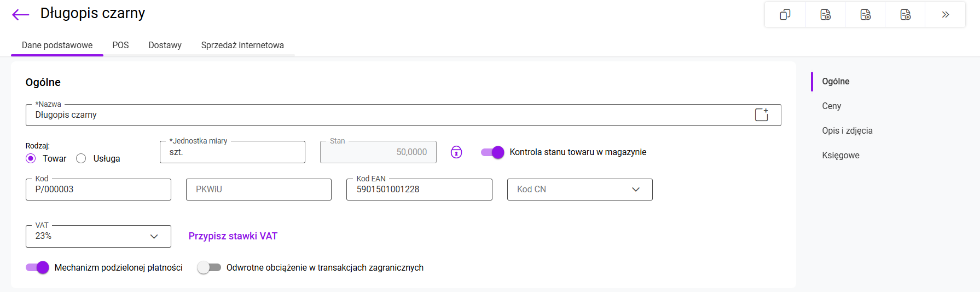
Task: Click the last add-document icon before chevrons
Action: coord(905,15)
